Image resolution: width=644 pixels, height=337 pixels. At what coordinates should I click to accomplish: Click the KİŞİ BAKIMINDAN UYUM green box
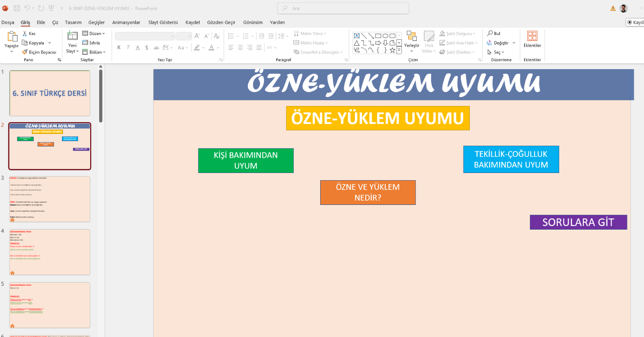click(x=246, y=160)
